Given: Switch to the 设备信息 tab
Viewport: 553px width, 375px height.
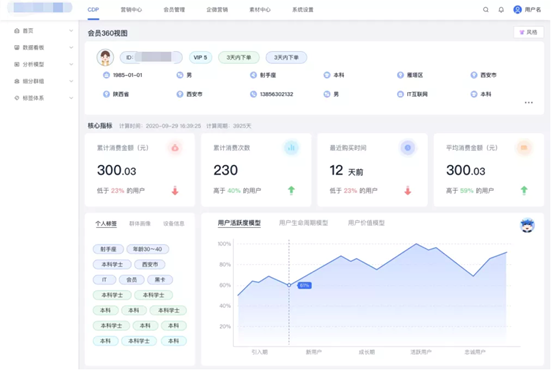Looking at the screenshot, I should tap(174, 224).
